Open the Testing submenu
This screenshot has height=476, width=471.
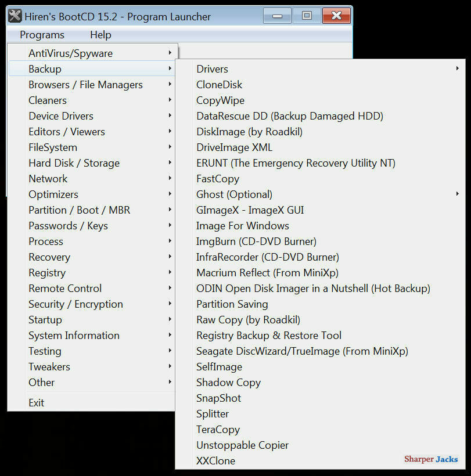[91, 351]
